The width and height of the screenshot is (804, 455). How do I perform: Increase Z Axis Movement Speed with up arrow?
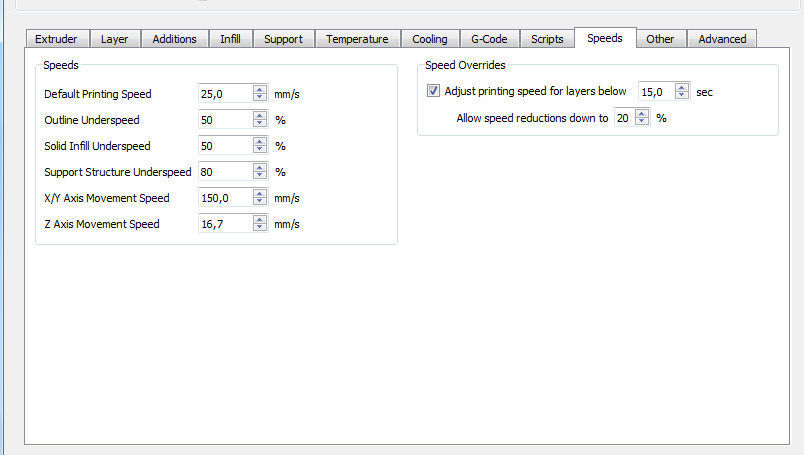[260, 220]
